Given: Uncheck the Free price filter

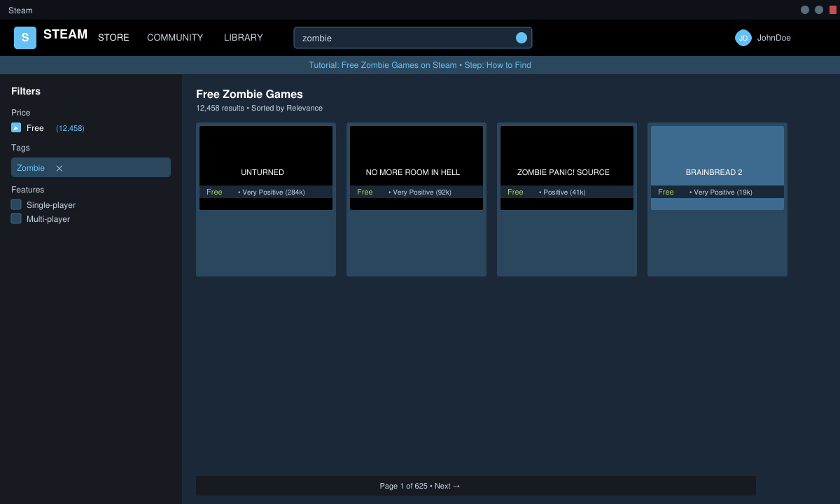Looking at the screenshot, I should 16,127.
